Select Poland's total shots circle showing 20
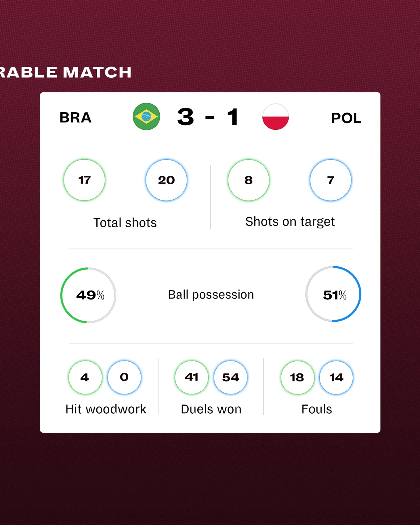The height and width of the screenshot is (525, 420). pos(166,180)
